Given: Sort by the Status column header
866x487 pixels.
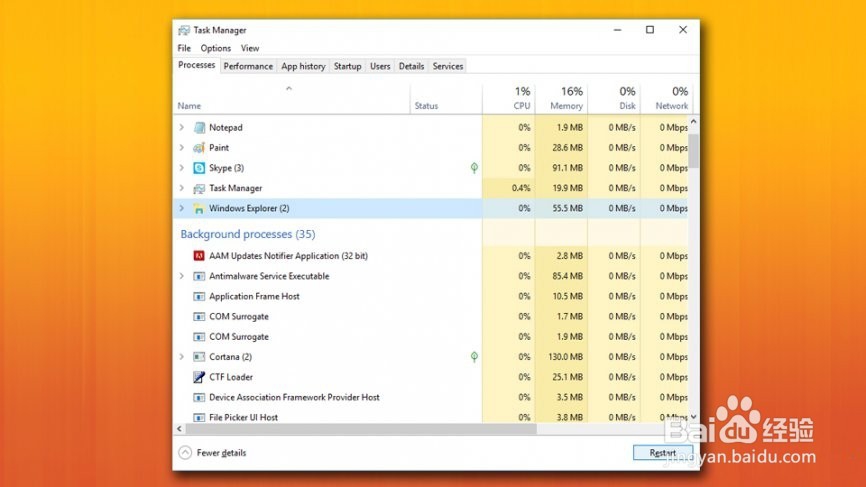Looking at the screenshot, I should pyautogui.click(x=446, y=99).
